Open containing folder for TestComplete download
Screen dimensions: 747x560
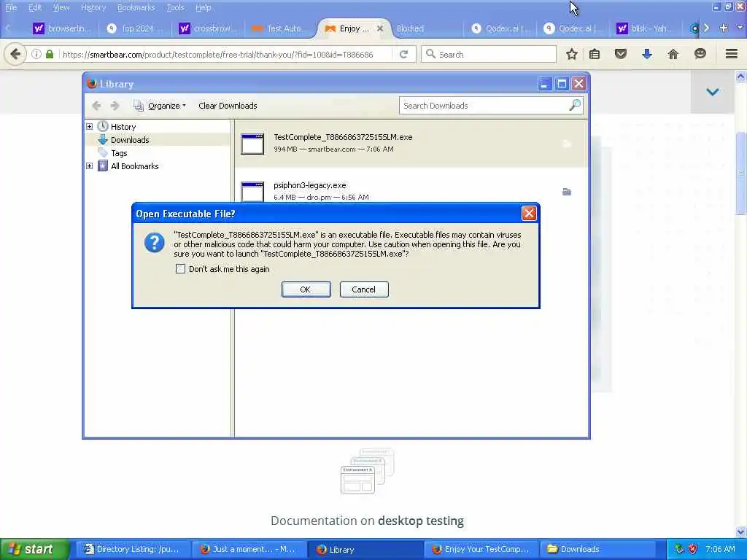pos(567,144)
